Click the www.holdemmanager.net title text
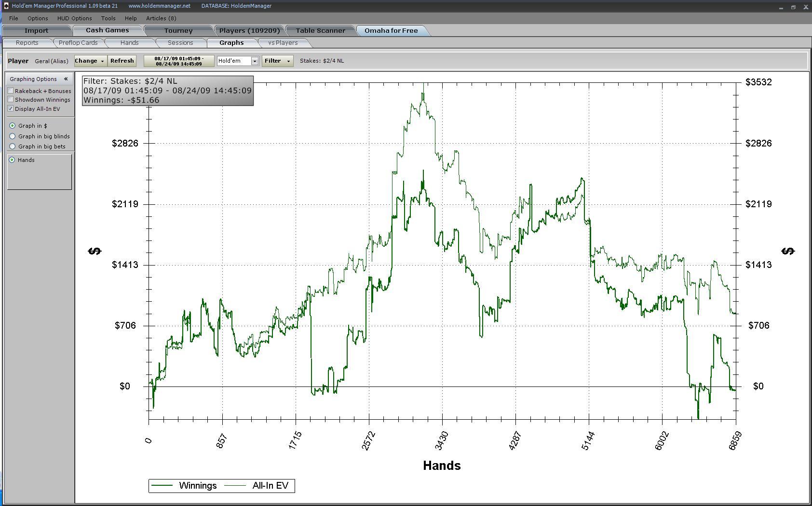The height and width of the screenshot is (506, 812). click(x=160, y=6)
